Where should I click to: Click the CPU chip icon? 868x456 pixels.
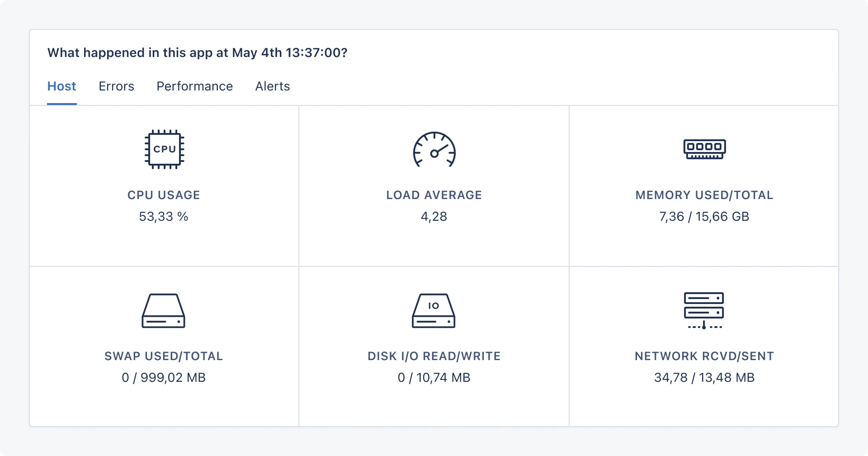[x=164, y=149]
